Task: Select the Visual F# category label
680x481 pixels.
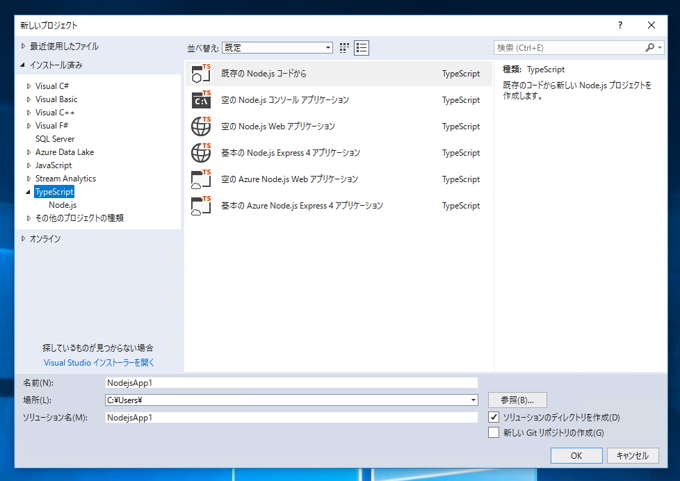Action: coord(52,126)
